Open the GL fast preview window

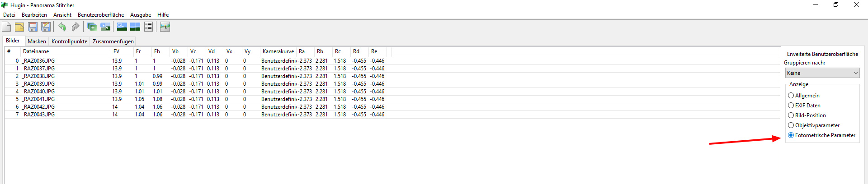122,27
